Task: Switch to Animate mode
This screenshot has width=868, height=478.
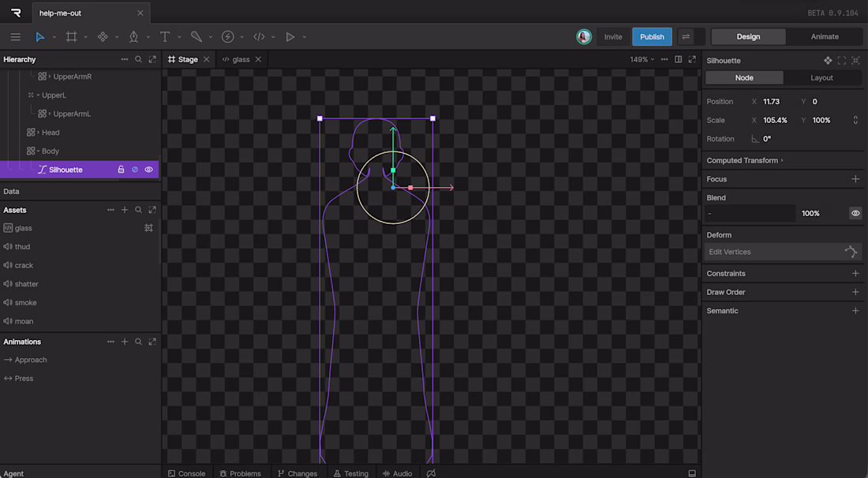Action: point(825,37)
